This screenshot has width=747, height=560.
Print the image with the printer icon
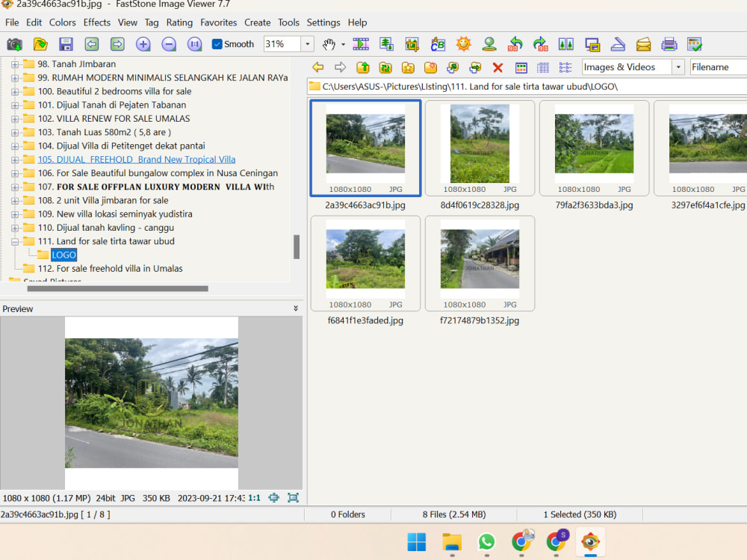(669, 44)
